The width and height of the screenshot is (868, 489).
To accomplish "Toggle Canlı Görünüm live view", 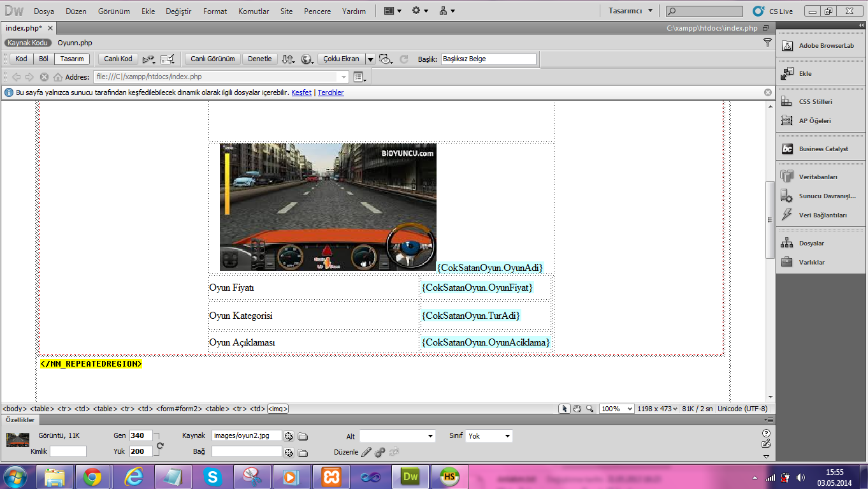I will 213,59.
